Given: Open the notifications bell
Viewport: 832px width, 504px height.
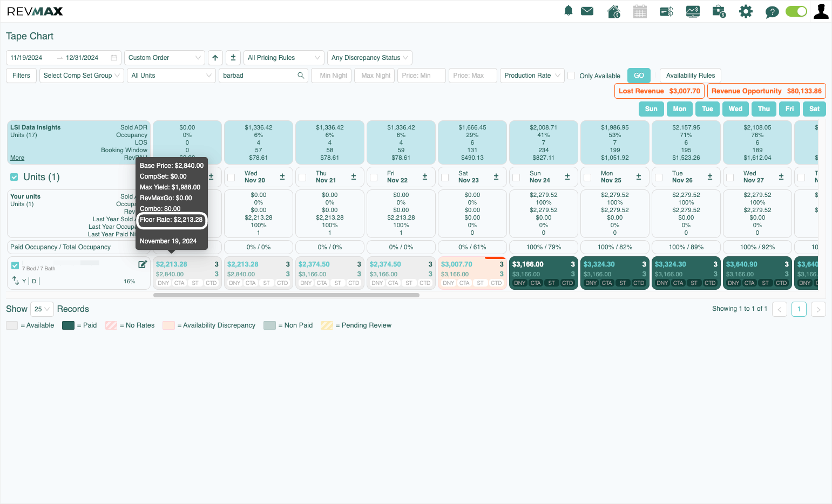Looking at the screenshot, I should pyautogui.click(x=568, y=11).
